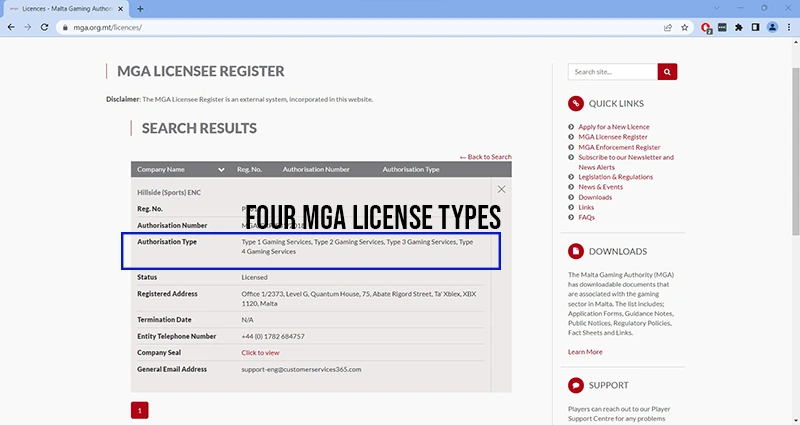This screenshot has height=425, width=800.
Task: Close the Hillside licensee details panel
Action: pos(502,189)
